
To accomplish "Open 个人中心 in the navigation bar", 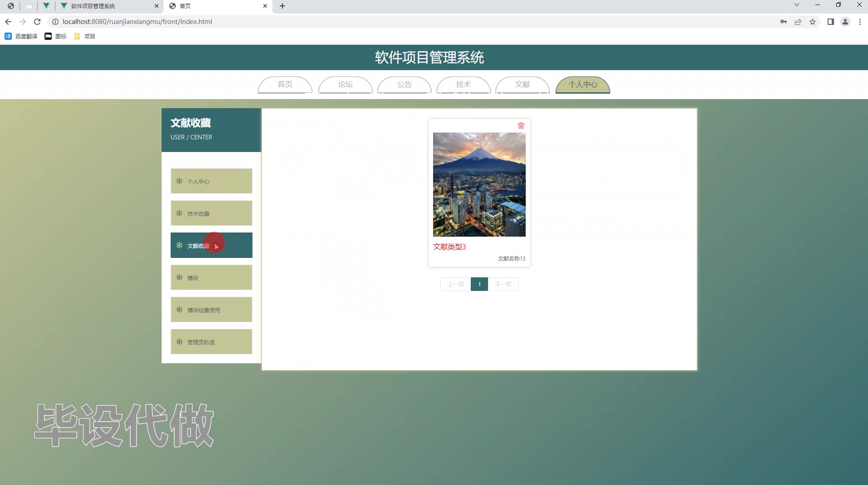I will [583, 85].
